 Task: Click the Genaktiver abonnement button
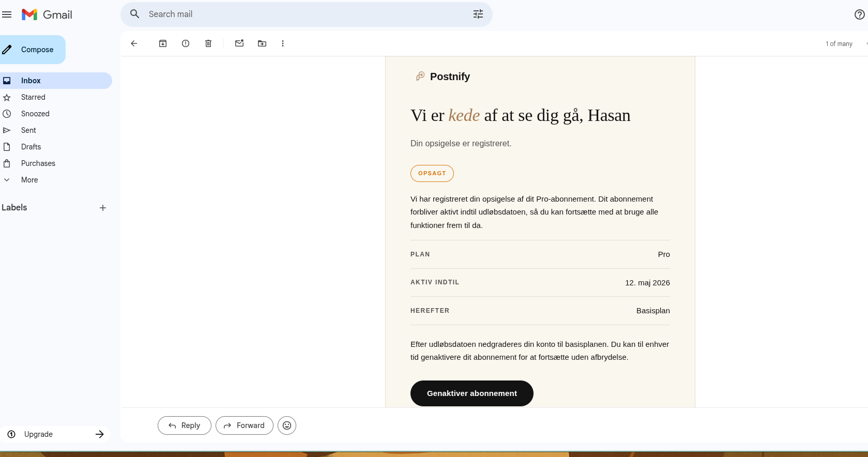pos(471,393)
